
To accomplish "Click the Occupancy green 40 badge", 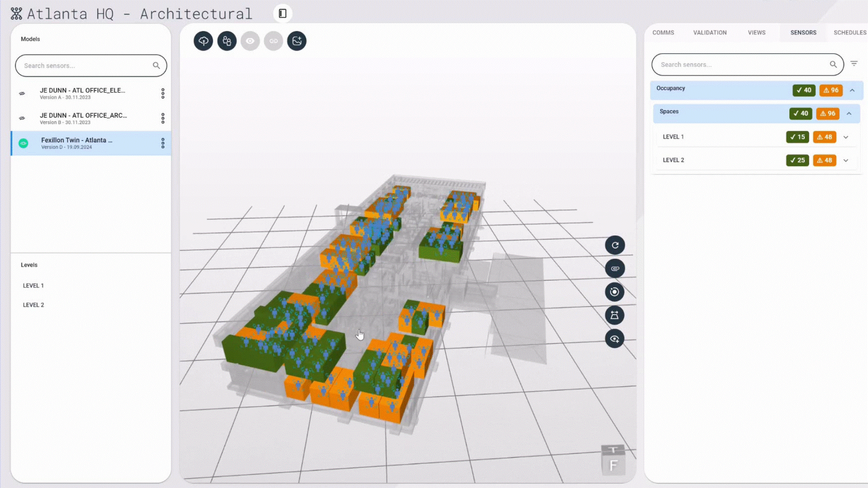I will 804,90.
